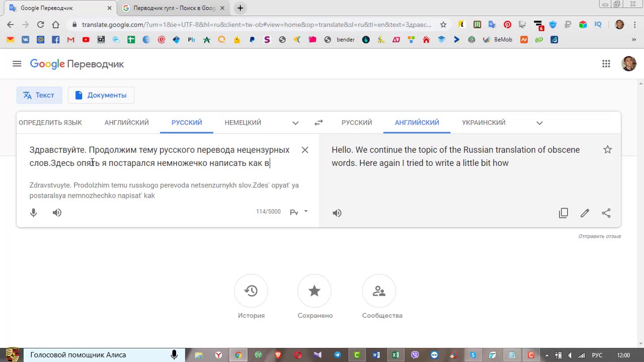The width and height of the screenshot is (644, 362).
Task: Select Russian as target language
Action: coord(357,123)
